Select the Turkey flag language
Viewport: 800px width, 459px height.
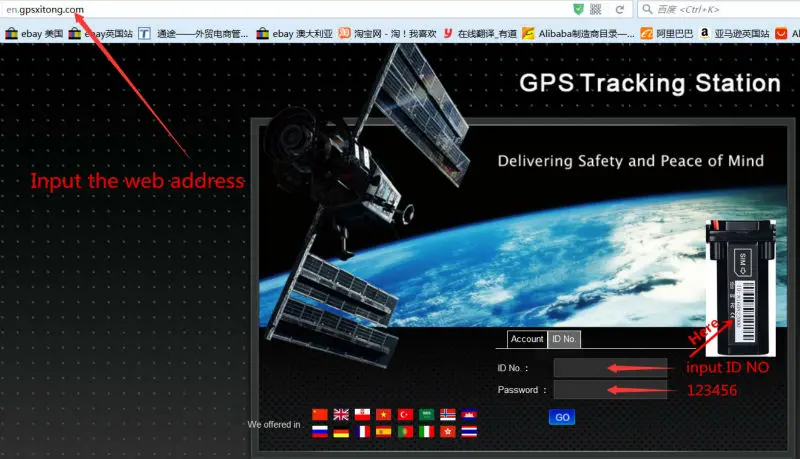pos(405,414)
